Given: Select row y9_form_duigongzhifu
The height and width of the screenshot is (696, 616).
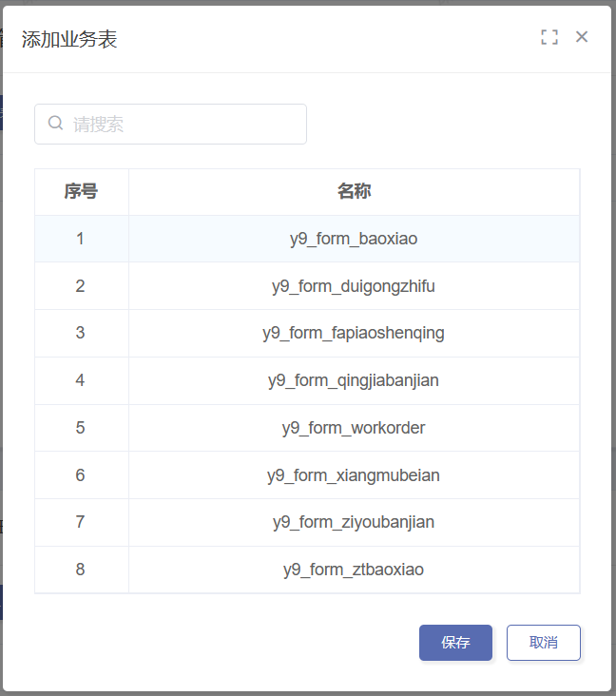Looking at the screenshot, I should click(x=307, y=286).
